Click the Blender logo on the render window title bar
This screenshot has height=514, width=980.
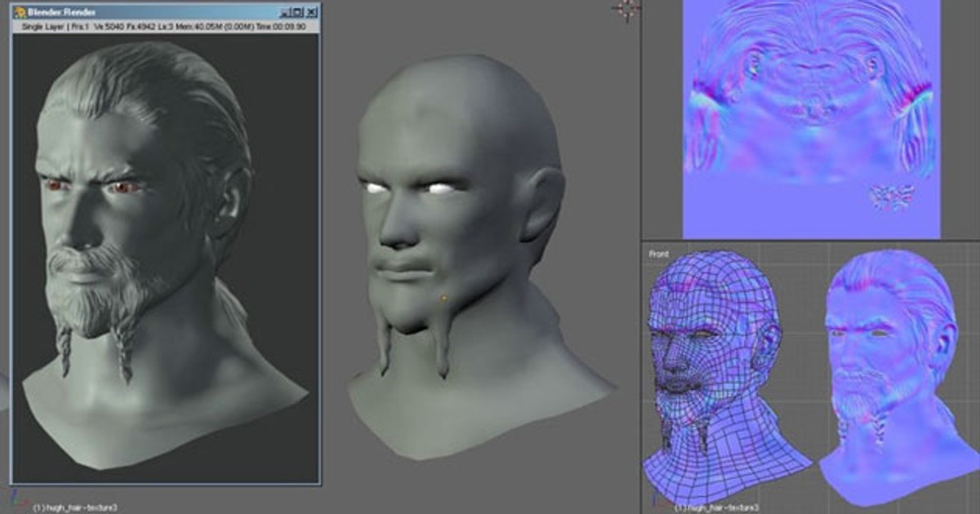pyautogui.click(x=20, y=11)
